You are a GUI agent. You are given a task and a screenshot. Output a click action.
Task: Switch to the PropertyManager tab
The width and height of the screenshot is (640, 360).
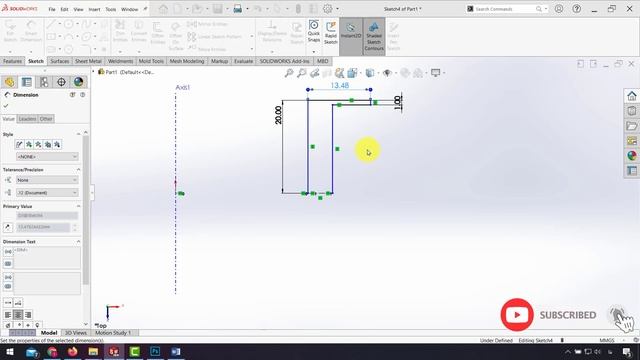(x=27, y=82)
